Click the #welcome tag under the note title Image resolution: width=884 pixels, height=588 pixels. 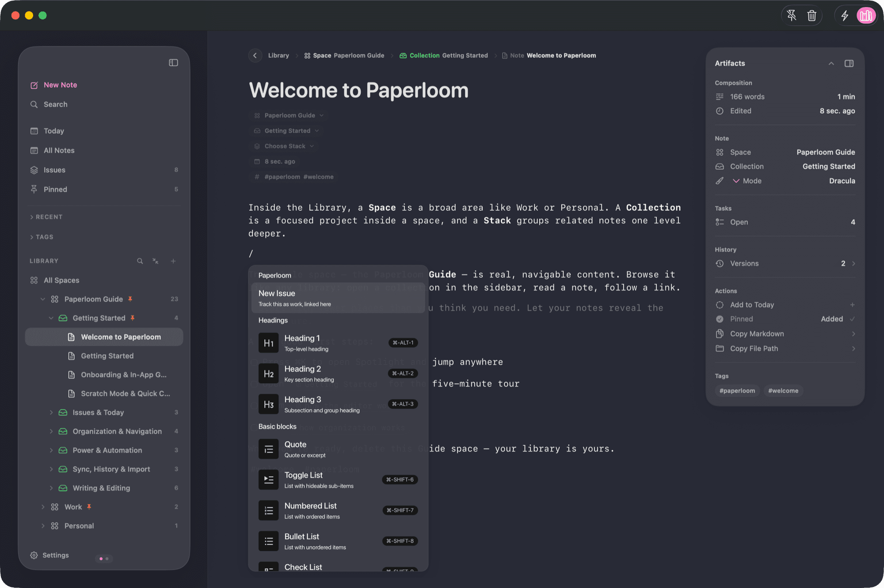[319, 177]
